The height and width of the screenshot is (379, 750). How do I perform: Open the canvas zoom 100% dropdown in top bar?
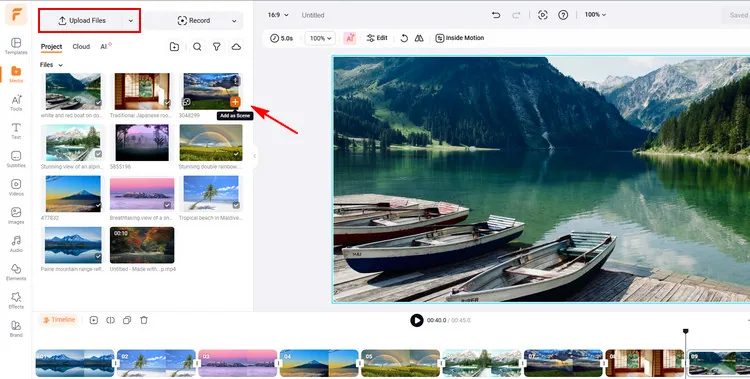point(595,15)
